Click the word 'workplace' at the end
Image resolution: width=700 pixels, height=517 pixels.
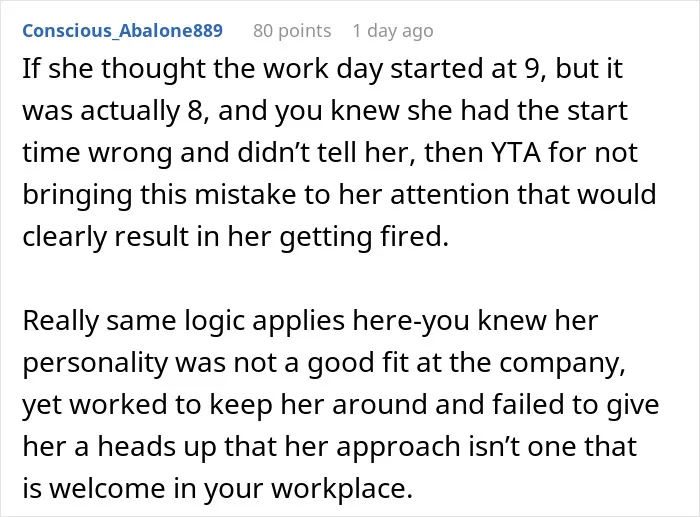(x=342, y=489)
